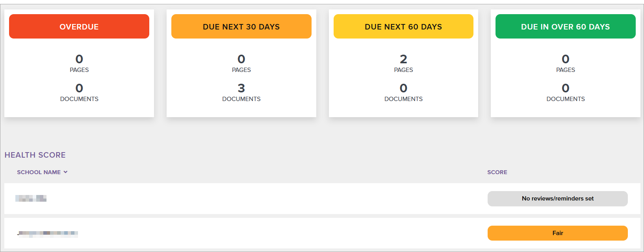The height and width of the screenshot is (252, 644).
Task: Click the Overdue documents count
Action: 79,88
